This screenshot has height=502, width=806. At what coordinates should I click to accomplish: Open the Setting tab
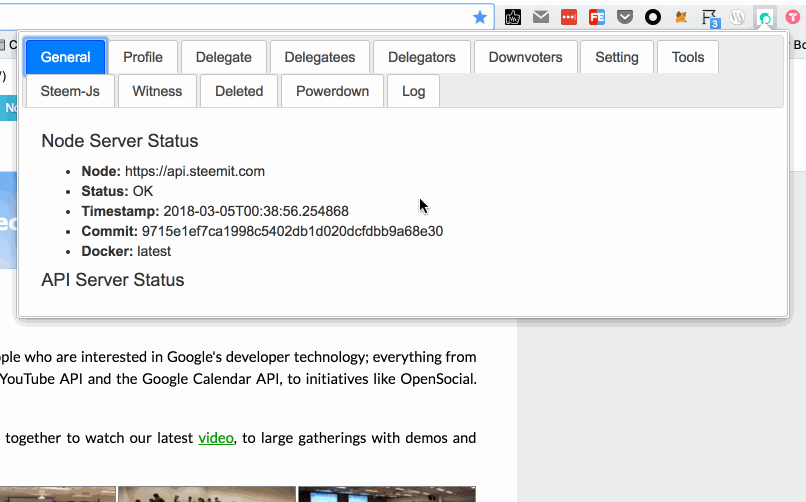click(617, 57)
